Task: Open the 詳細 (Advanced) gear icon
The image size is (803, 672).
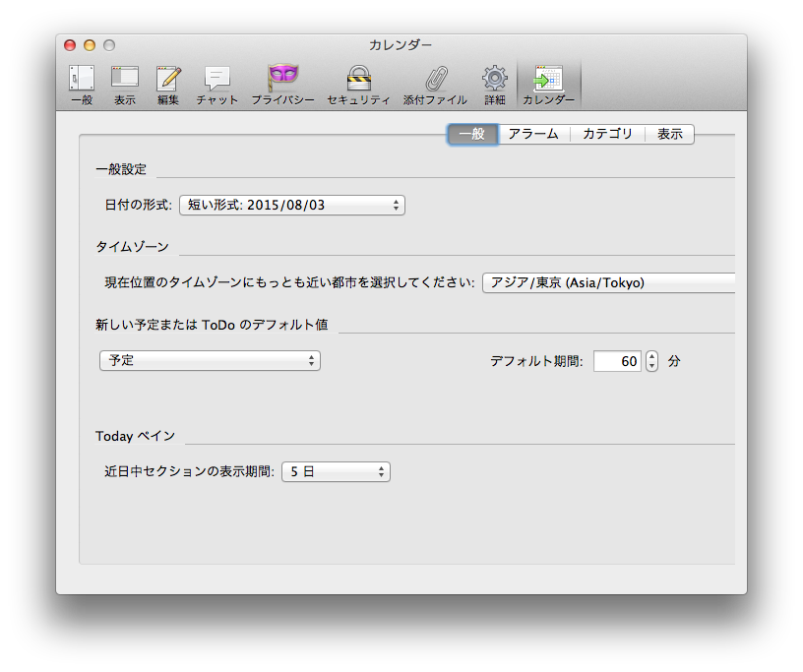Action: [x=494, y=85]
